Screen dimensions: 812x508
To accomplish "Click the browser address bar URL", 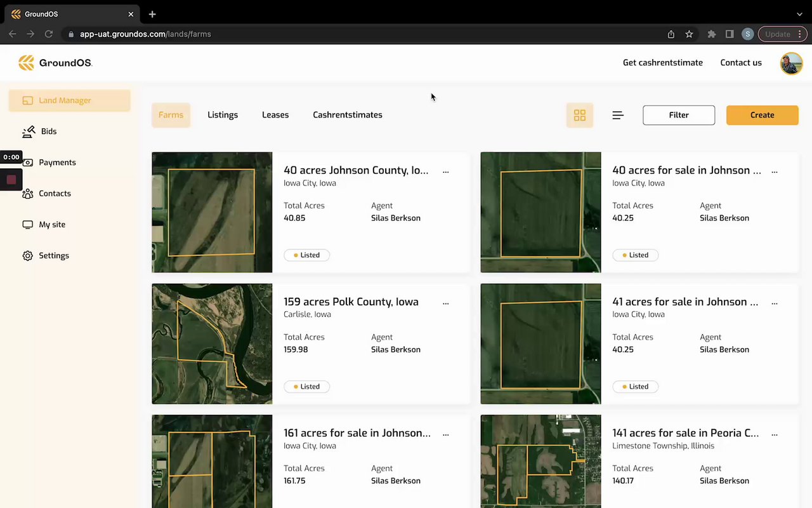I will coord(145,34).
